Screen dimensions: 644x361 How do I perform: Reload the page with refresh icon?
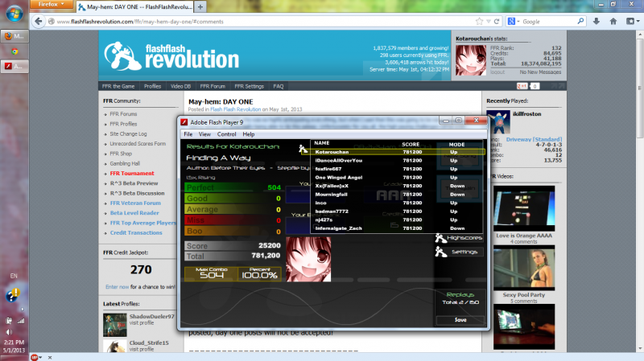[497, 22]
